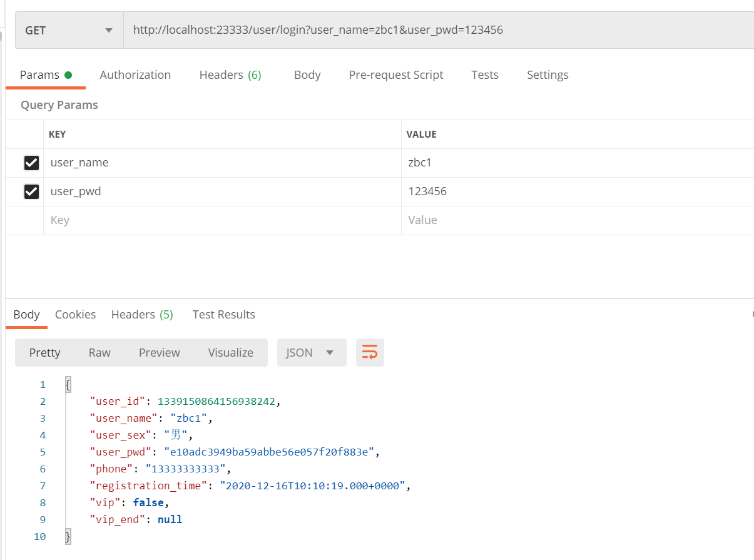The width and height of the screenshot is (754, 560).
Task: Go to the Tests tab
Action: click(485, 75)
